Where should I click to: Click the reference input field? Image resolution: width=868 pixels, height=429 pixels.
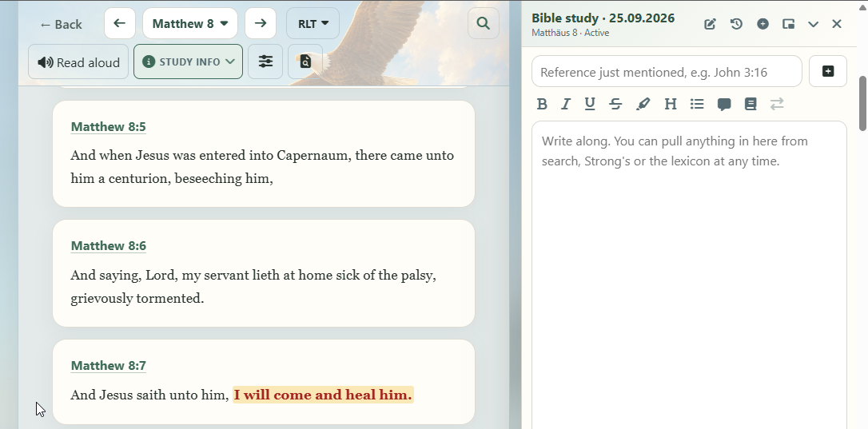tap(667, 71)
